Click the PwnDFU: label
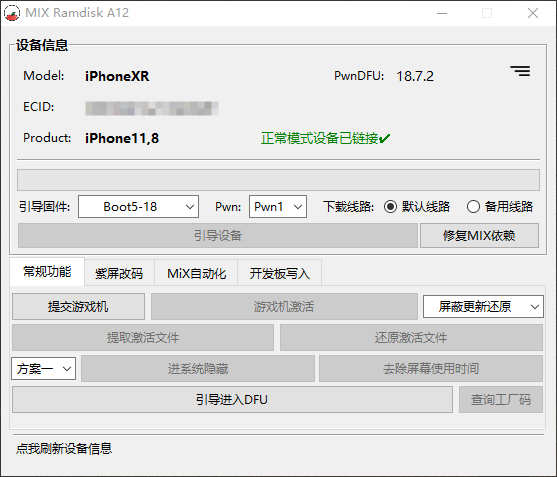Viewport: 557px width, 477px height. pos(359,76)
